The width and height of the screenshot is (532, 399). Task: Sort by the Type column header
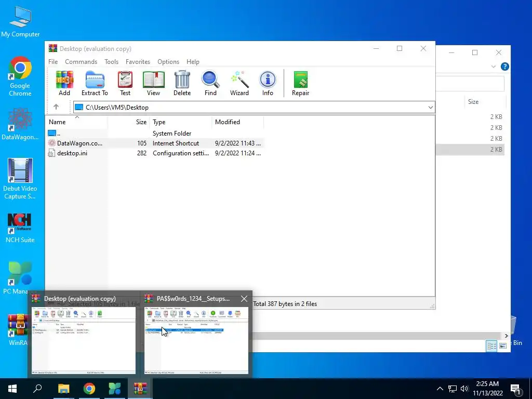click(x=180, y=122)
